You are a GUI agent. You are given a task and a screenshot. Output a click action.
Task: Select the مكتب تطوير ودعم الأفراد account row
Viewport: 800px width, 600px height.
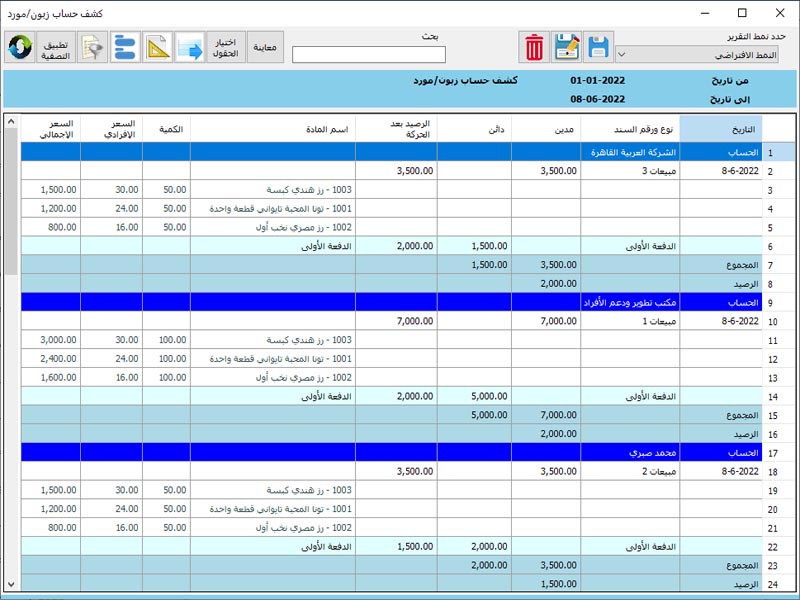click(400, 301)
